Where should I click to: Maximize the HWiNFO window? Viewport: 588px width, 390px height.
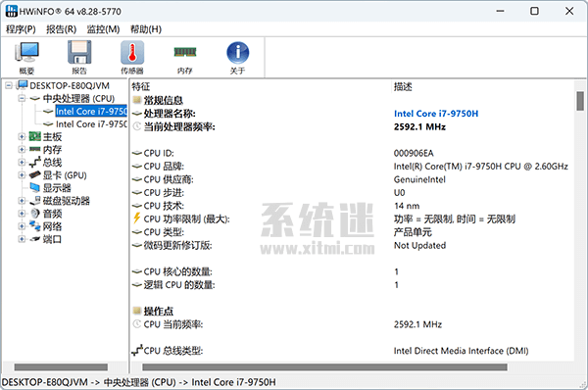[x=534, y=11]
